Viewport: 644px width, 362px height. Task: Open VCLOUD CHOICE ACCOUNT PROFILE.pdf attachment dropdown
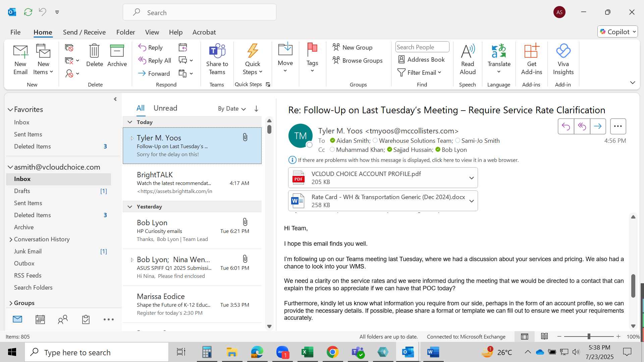click(x=471, y=178)
